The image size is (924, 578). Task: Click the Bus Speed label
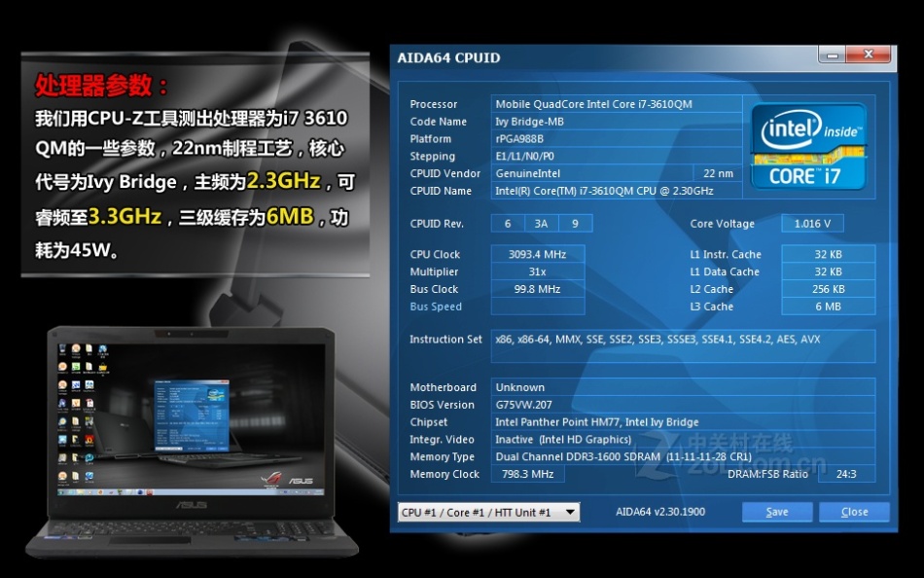[436, 307]
